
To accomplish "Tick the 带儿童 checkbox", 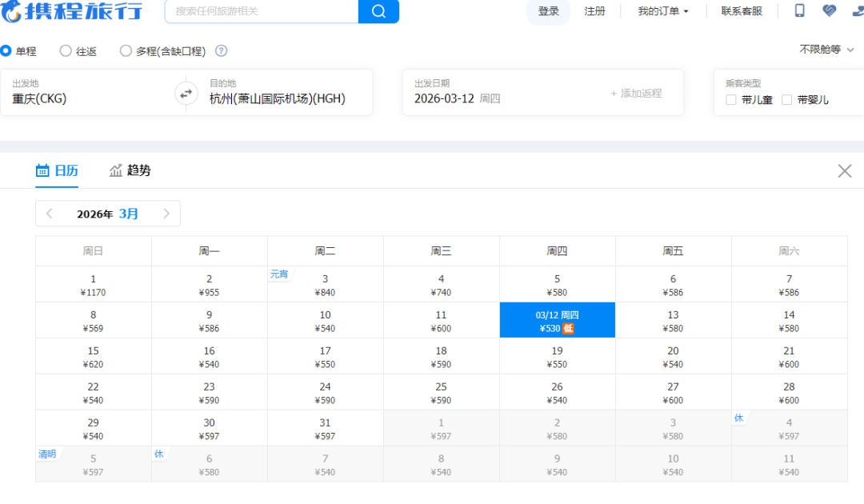I will (730, 100).
